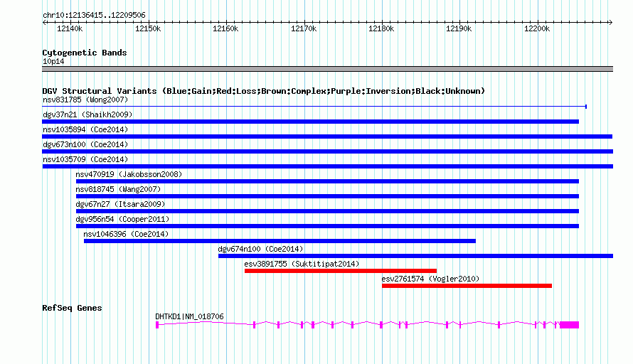The height and width of the screenshot is (364, 633).
Task: Click red loss bar under esv2761574 (Vogler2010)
Action: coord(467,286)
